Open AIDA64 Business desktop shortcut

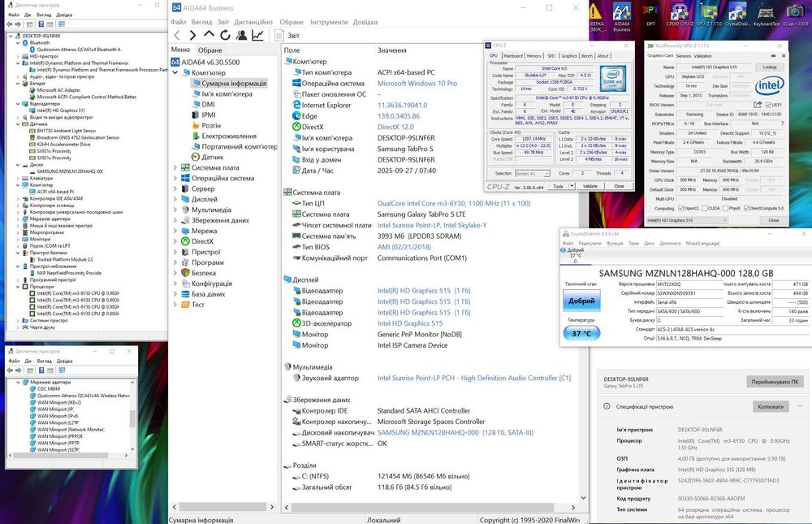(621, 16)
